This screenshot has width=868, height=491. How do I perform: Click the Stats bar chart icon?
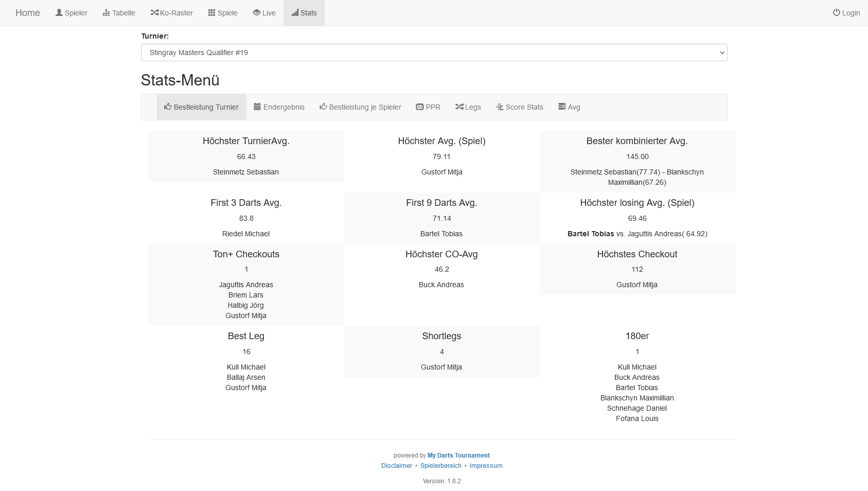[295, 12]
